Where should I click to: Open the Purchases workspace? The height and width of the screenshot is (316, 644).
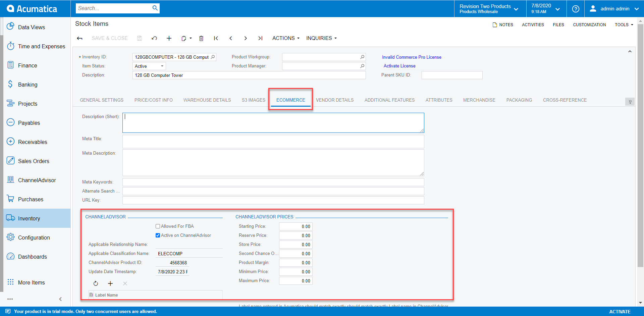pos(37,199)
